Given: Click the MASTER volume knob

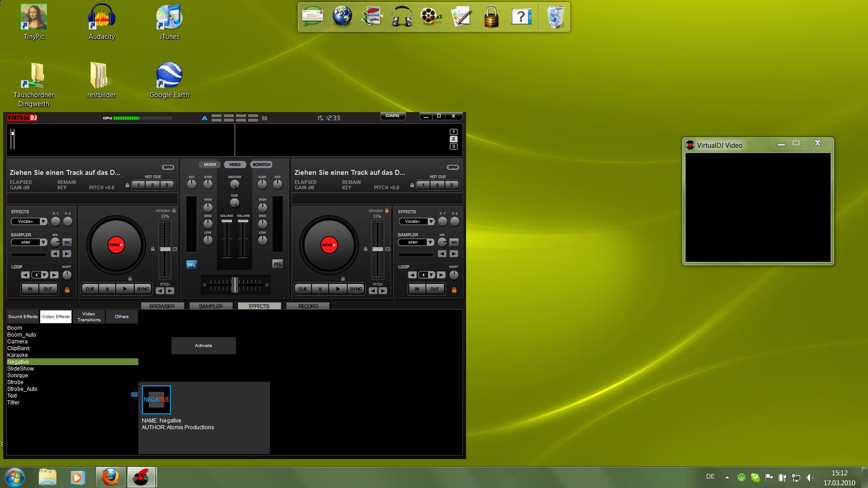Looking at the screenshot, I should coord(235,184).
